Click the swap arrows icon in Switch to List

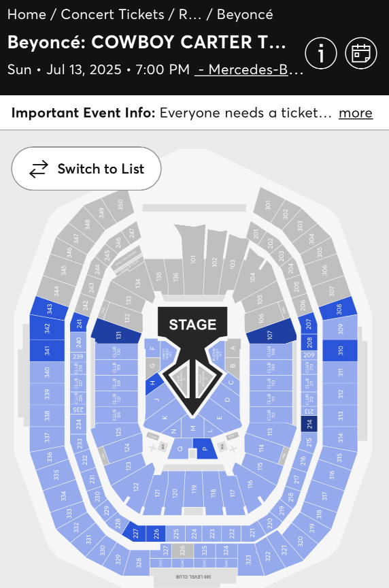tap(39, 169)
